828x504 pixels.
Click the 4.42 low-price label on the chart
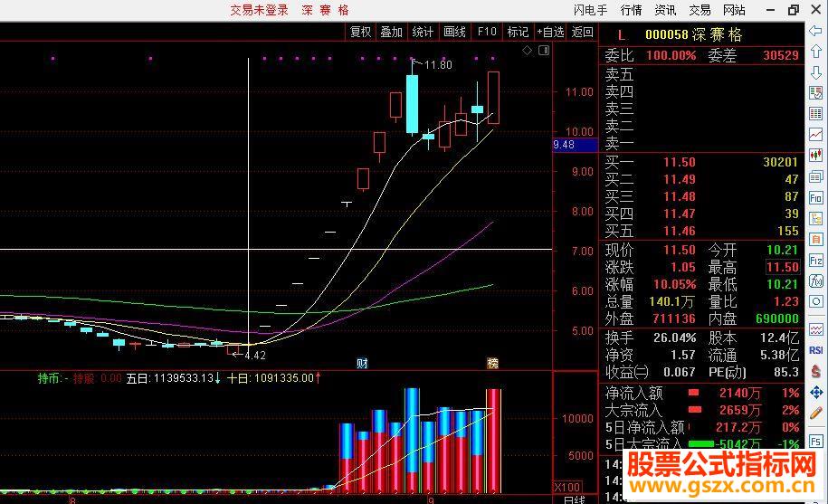255,356
